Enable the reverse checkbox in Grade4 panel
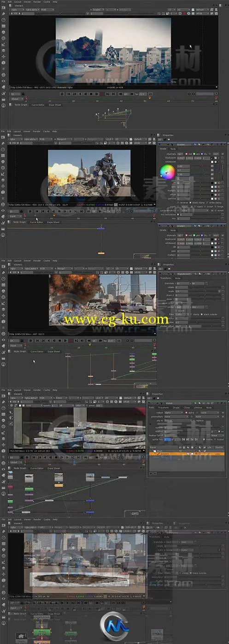The height and width of the screenshot is (644, 229). [178, 203]
